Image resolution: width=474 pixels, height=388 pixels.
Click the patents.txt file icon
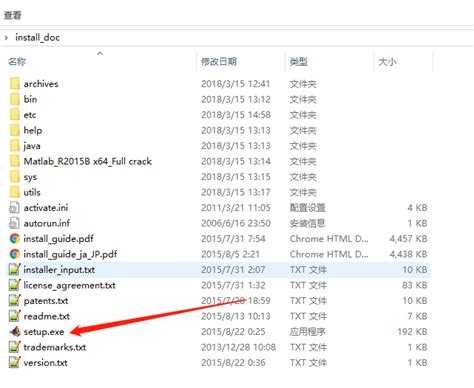pos(14,300)
